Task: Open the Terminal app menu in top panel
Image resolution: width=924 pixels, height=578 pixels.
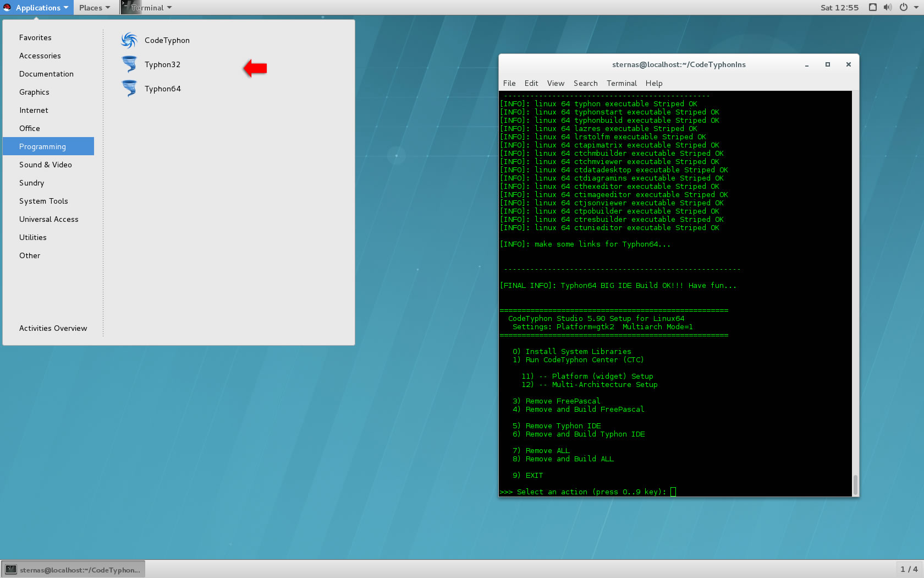Action: pos(147,7)
